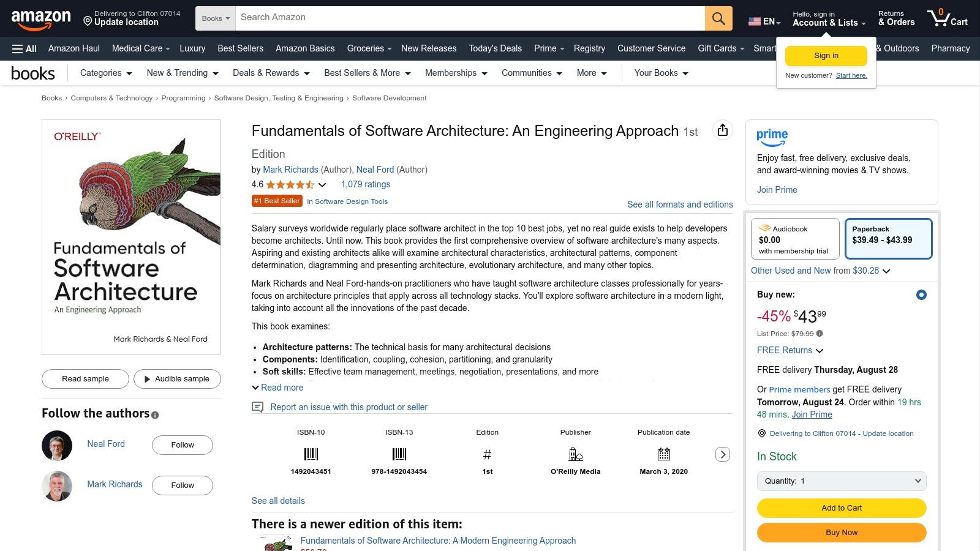Open the Deals & Rewards menu
The height and width of the screenshot is (551, 980).
tap(271, 73)
